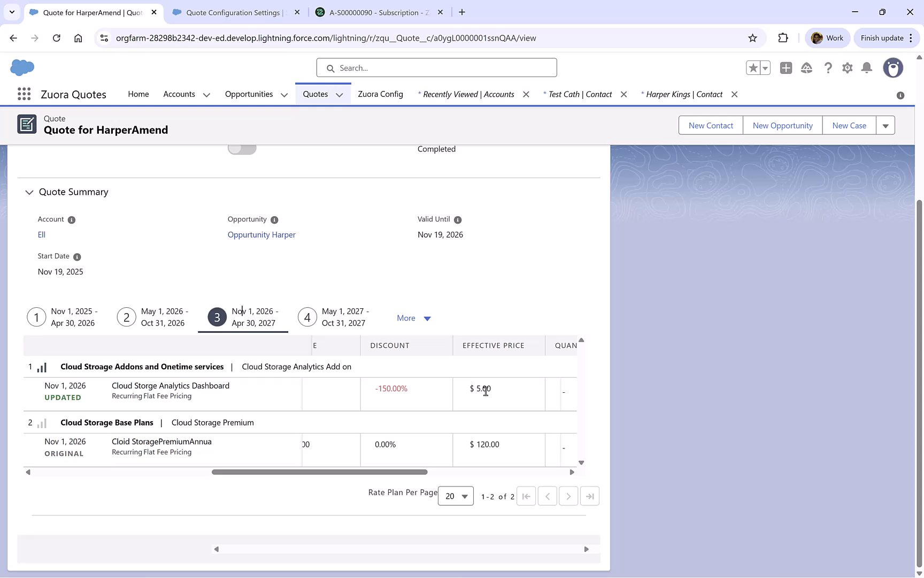Viewport: 924px width, 578px height.
Task: Collapse the Quote Summary section
Action: (29, 192)
